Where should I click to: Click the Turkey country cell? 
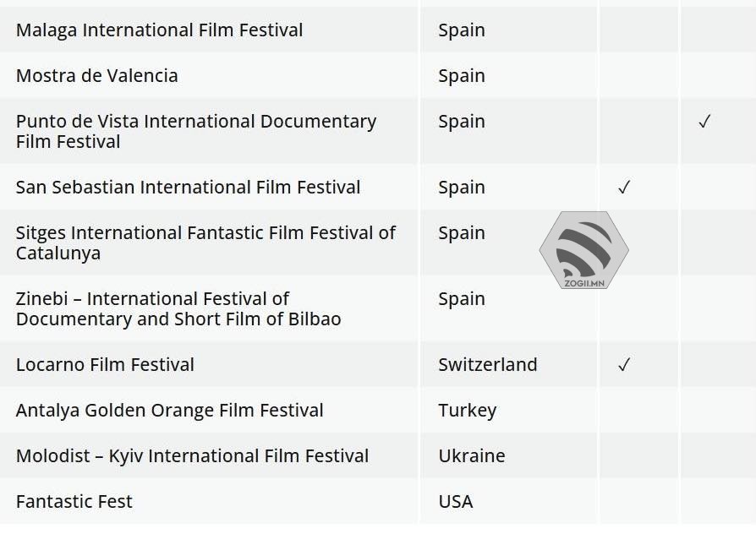467,411
